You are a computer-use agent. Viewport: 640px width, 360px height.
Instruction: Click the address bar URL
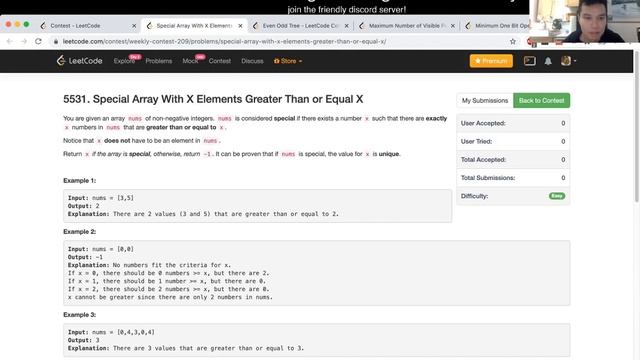coord(224,41)
